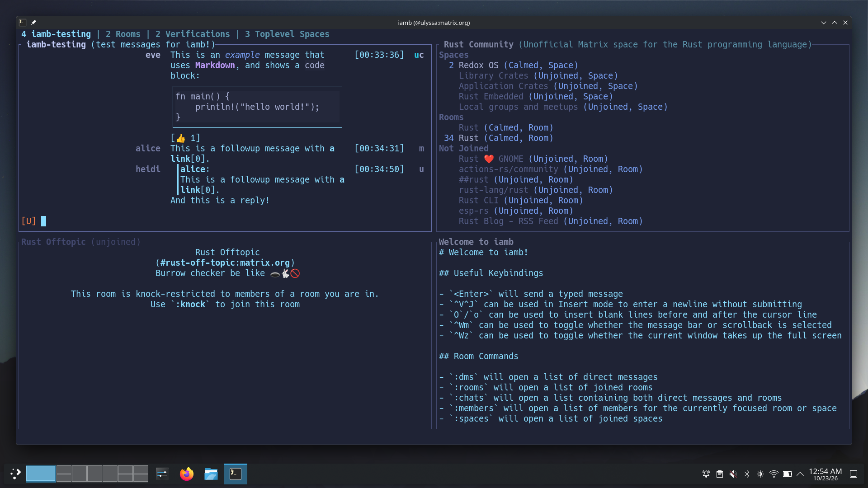Switch to the '3 Toplevel Spaces' tab

point(287,34)
